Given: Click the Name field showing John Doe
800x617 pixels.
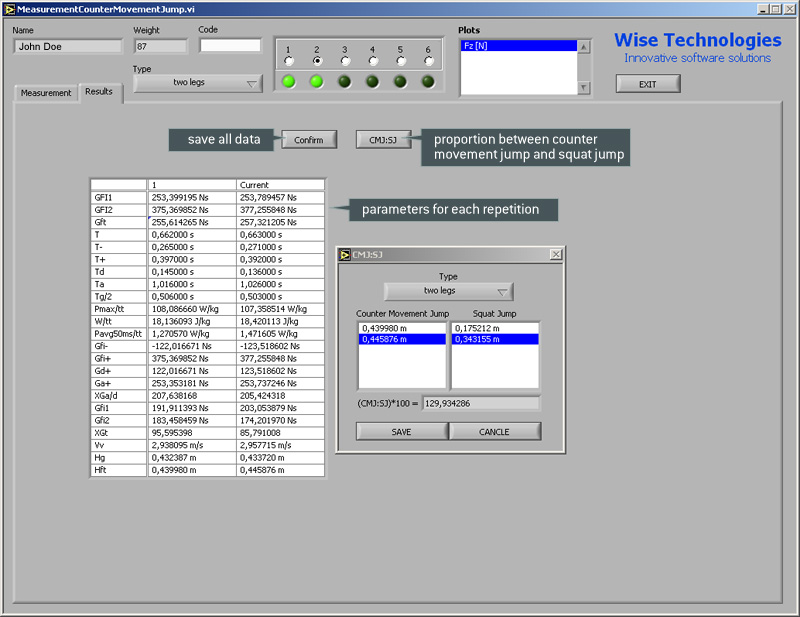Looking at the screenshot, I should point(68,46).
